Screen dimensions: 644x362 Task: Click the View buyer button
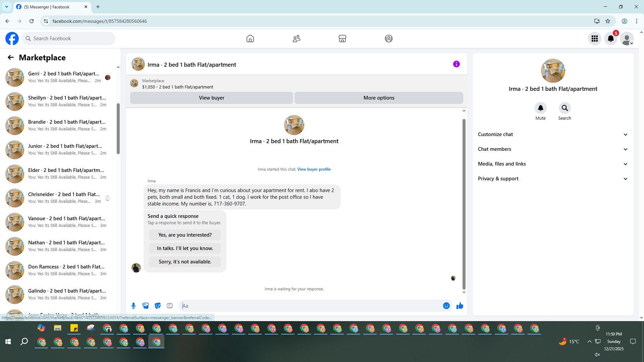[211, 98]
